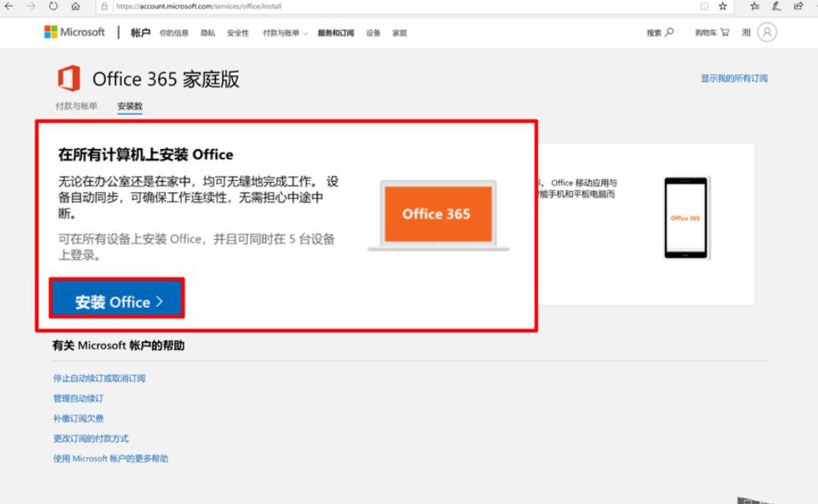Click the 在所有计算机上安装 Office heading
The width and height of the screenshot is (818, 504).
(146, 155)
